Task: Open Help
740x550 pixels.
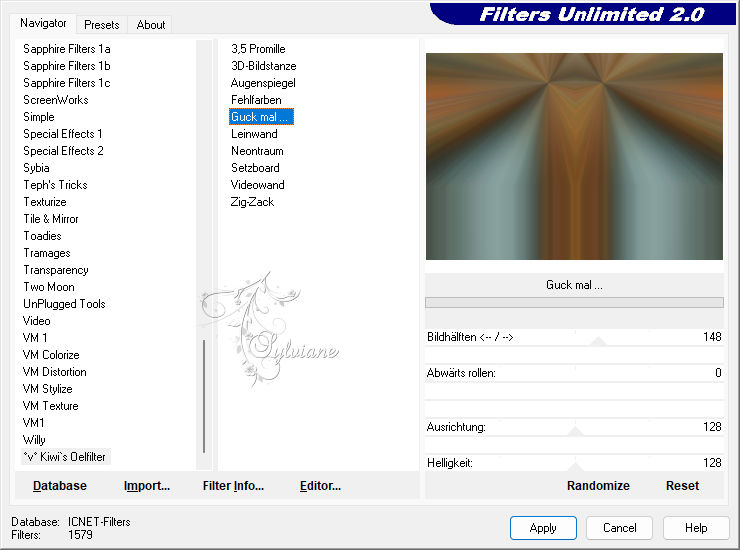Action: 696,527
